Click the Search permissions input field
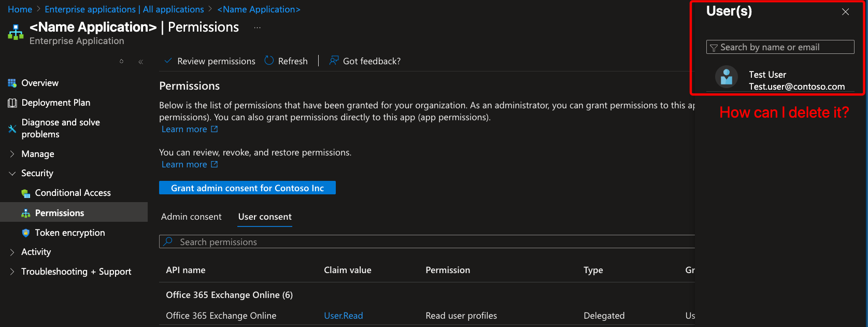 coord(425,242)
